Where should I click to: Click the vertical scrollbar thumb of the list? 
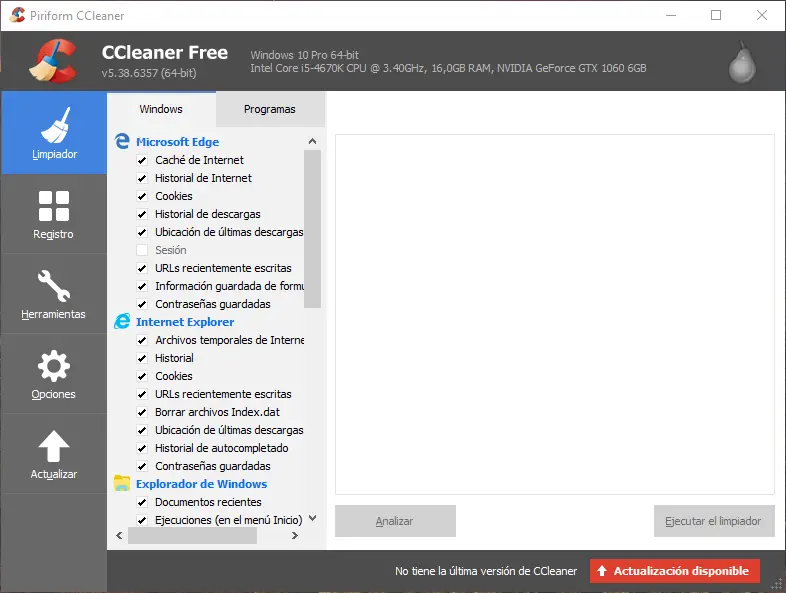[312, 229]
